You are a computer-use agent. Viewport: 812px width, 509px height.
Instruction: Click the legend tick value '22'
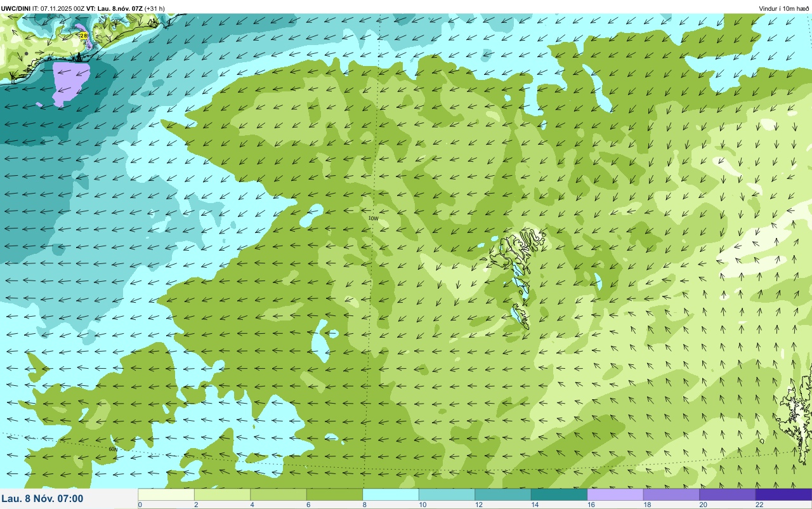pyautogui.click(x=759, y=505)
